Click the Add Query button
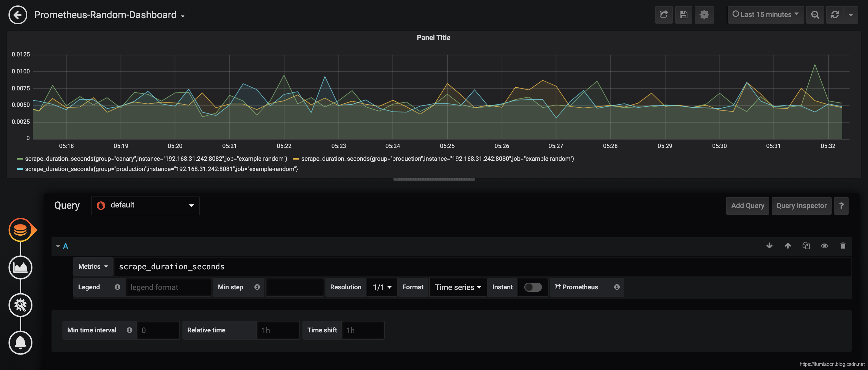 [747, 206]
